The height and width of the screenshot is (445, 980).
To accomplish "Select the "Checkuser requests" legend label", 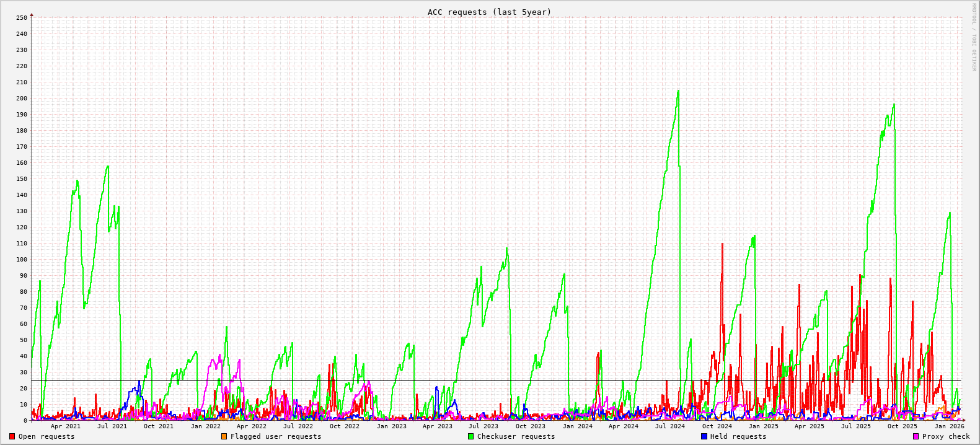I will tap(516, 436).
